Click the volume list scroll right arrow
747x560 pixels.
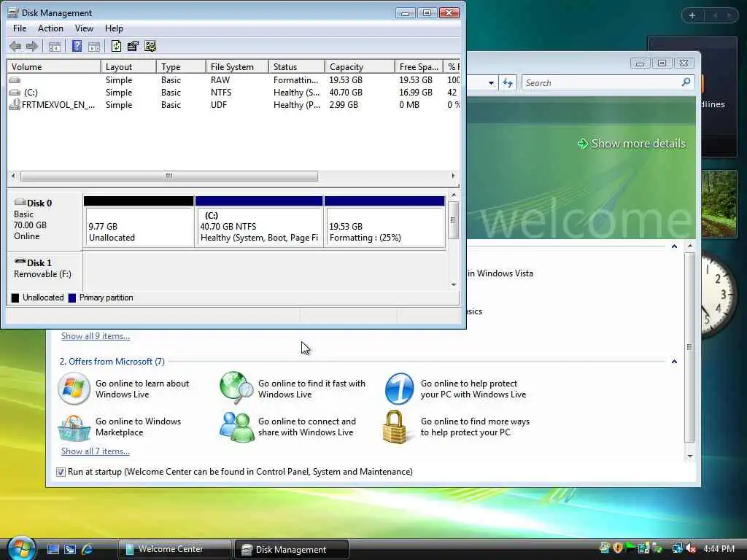[453, 176]
